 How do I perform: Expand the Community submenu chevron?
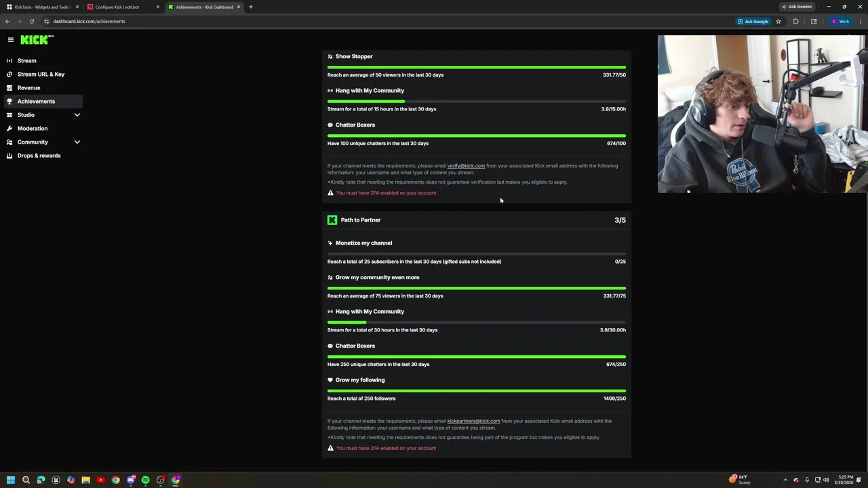77,142
